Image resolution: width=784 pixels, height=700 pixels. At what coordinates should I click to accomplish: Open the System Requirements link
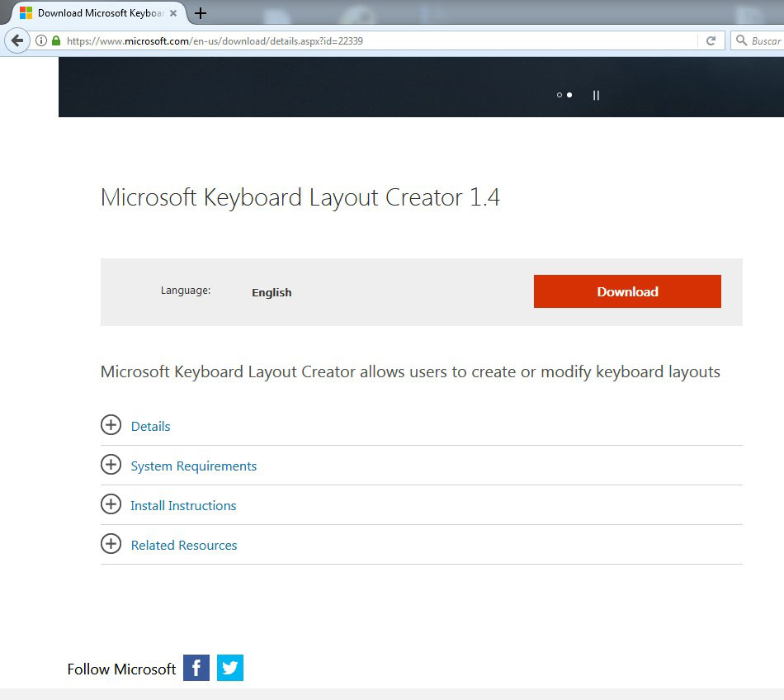click(x=193, y=466)
